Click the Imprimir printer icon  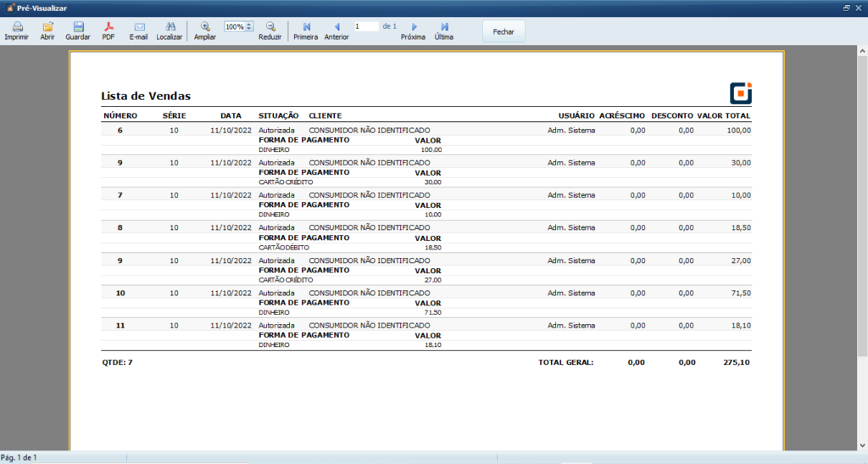17,26
